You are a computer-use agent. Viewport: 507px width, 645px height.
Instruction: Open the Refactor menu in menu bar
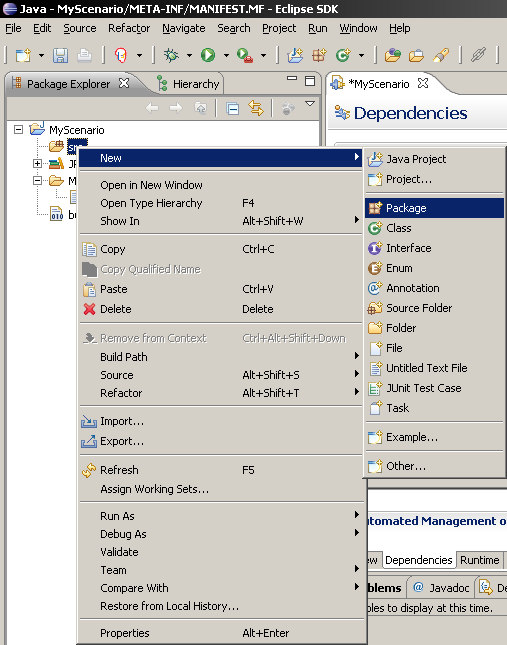coord(129,28)
